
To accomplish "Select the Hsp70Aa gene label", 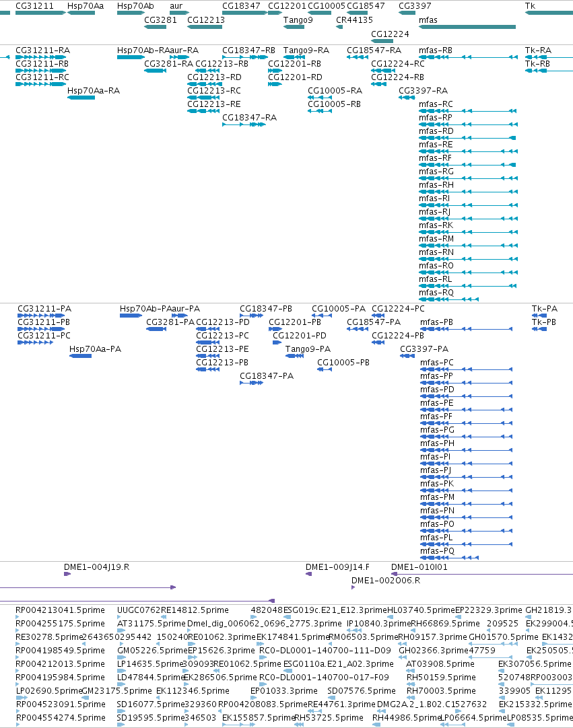I will pos(86,6).
